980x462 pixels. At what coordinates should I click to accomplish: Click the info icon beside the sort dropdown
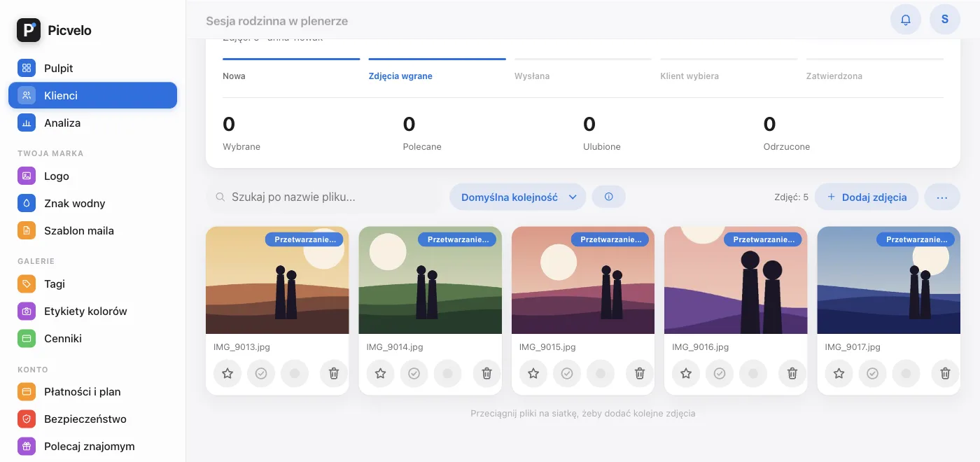coord(609,197)
